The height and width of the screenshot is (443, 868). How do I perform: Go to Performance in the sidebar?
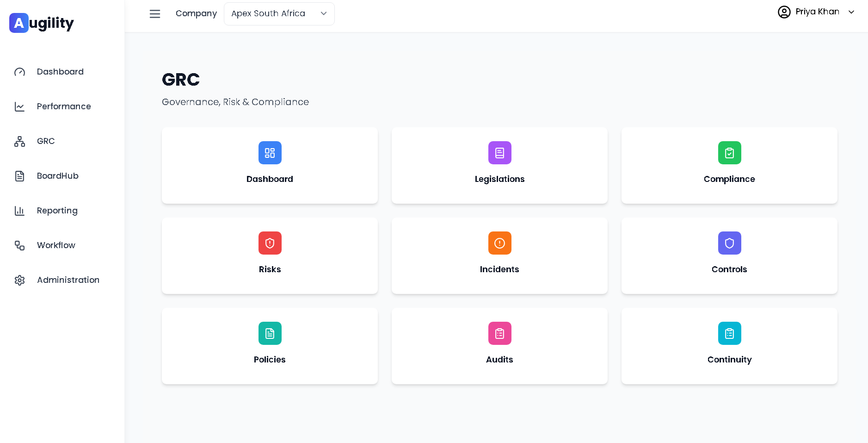pyautogui.click(x=63, y=106)
